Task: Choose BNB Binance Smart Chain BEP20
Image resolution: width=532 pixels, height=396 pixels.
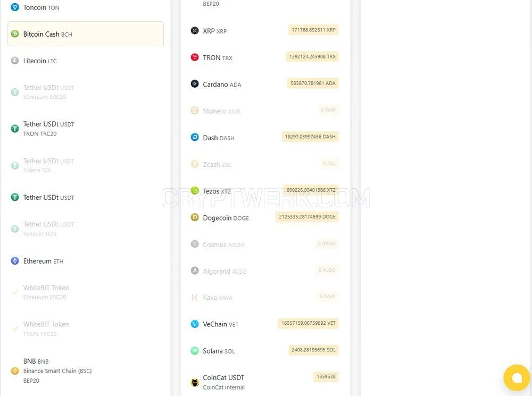Action: 86,371
